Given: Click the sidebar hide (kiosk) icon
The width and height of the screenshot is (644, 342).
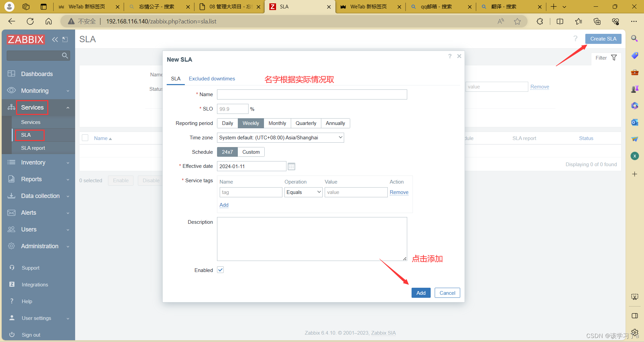Looking at the screenshot, I should click(x=65, y=40).
